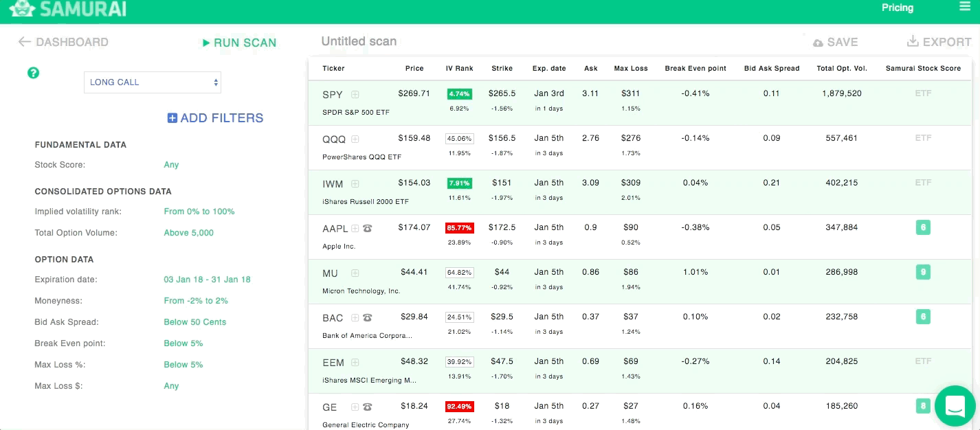Sort table by Price column
Screen dimensions: 980x430
pos(414,69)
